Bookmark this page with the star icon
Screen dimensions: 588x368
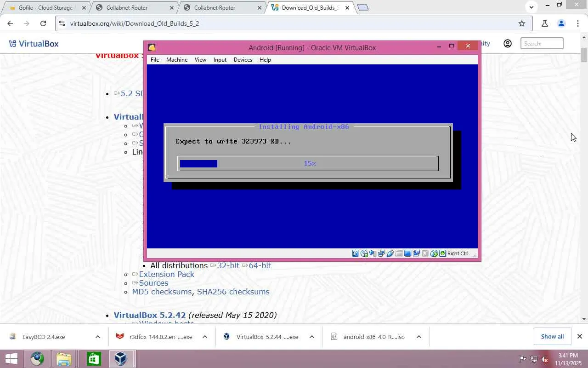pos(522,23)
